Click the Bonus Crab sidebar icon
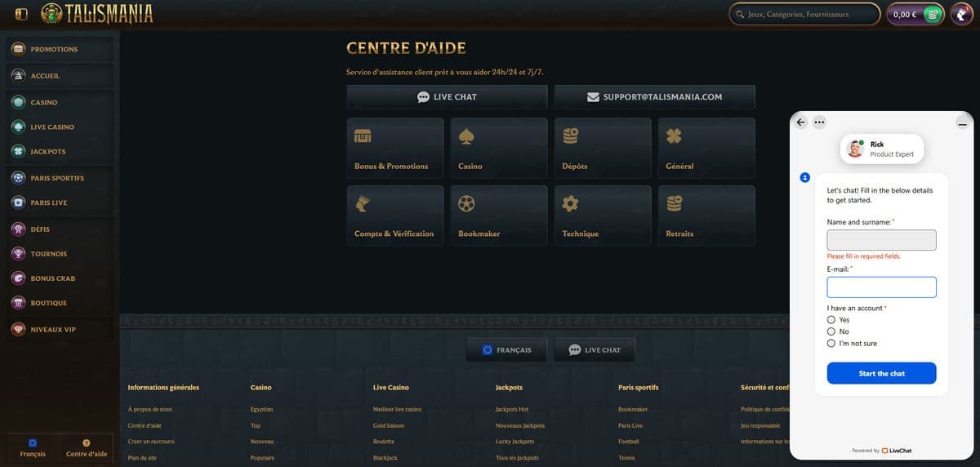The image size is (980, 467). point(18,278)
